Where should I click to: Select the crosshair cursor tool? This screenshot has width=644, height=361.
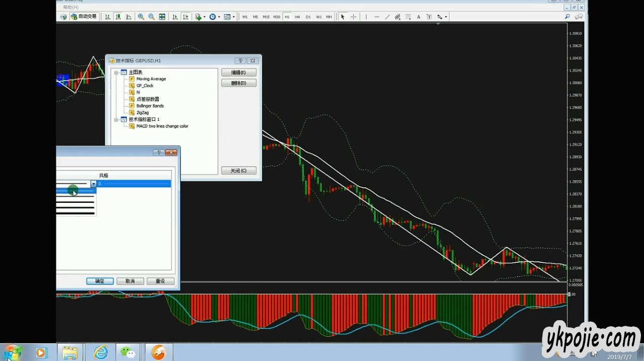pos(353,17)
